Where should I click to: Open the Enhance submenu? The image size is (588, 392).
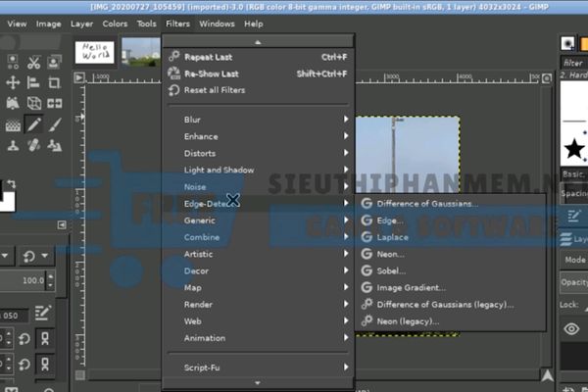259,136
